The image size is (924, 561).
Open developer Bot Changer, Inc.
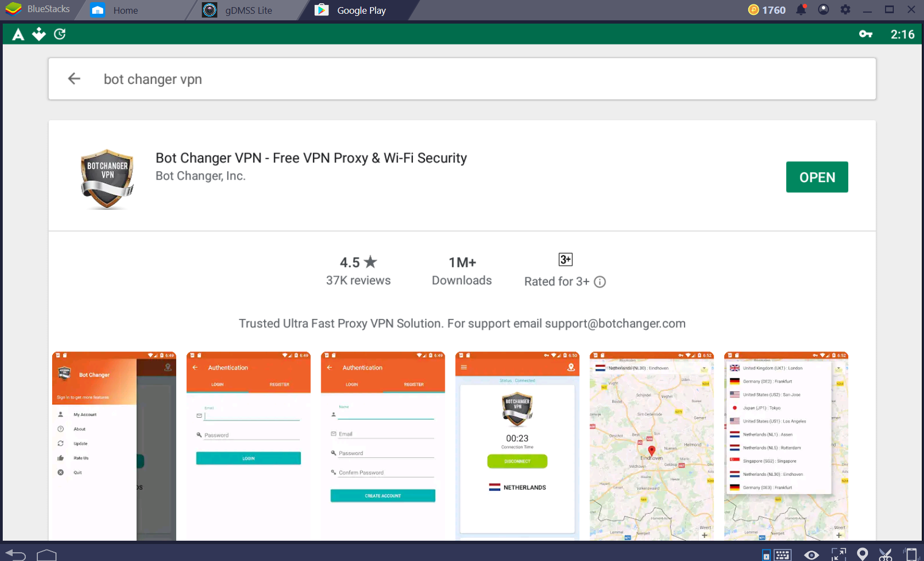point(200,176)
